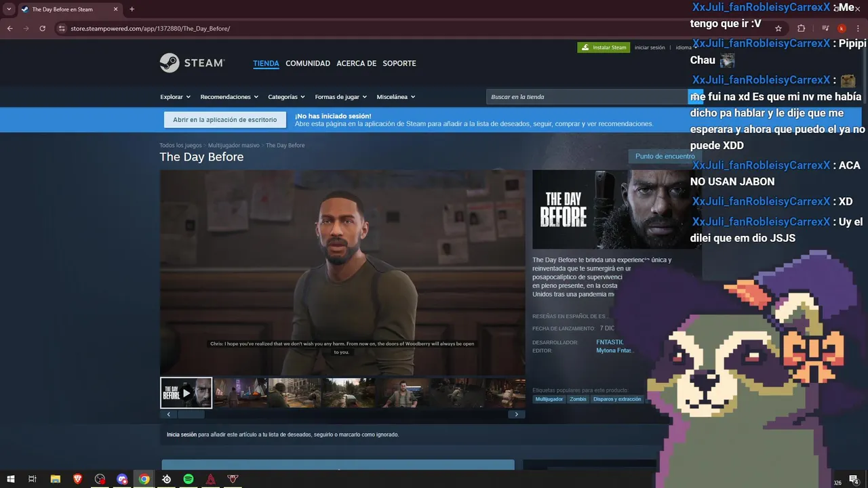Open File Explorer from the taskbar

56,479
